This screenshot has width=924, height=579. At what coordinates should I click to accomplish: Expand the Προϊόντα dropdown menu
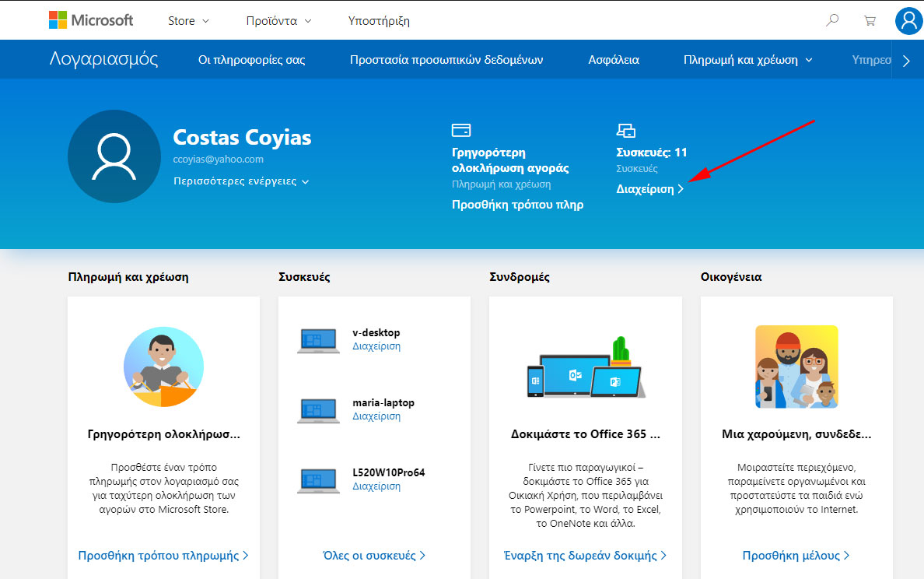click(278, 21)
